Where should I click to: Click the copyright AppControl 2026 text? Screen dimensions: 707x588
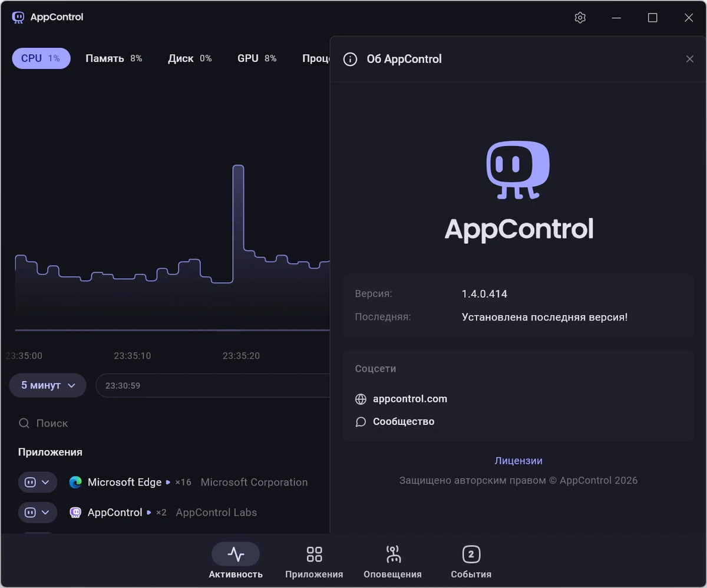[518, 480]
